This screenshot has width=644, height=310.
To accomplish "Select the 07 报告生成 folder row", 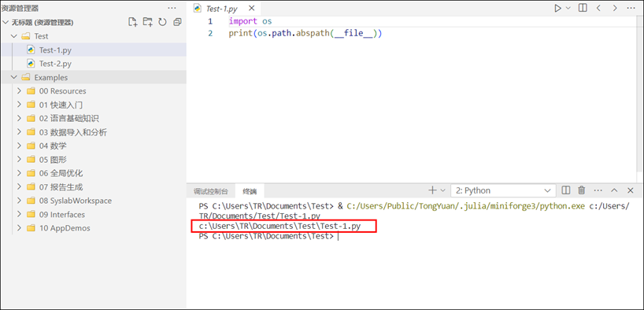I will tap(93, 186).
